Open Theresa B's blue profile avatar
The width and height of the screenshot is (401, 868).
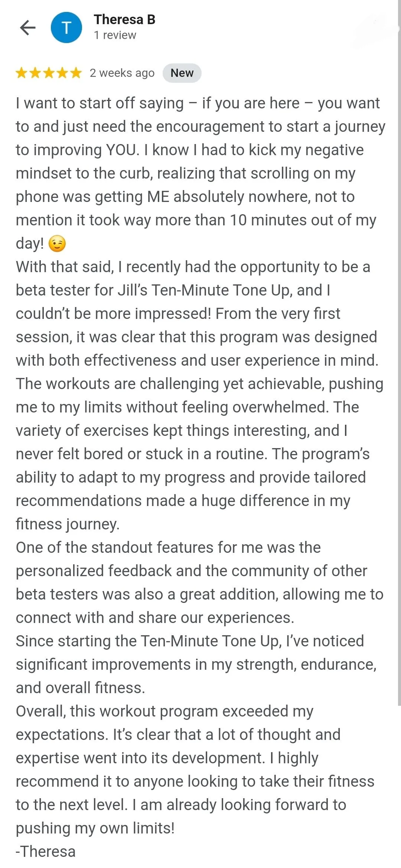click(x=66, y=27)
